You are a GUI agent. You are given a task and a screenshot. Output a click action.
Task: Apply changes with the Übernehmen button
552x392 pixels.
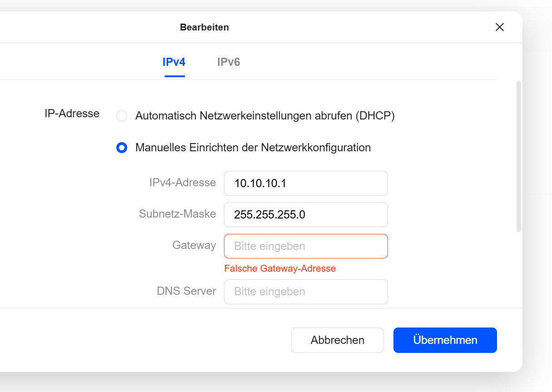pyautogui.click(x=445, y=340)
